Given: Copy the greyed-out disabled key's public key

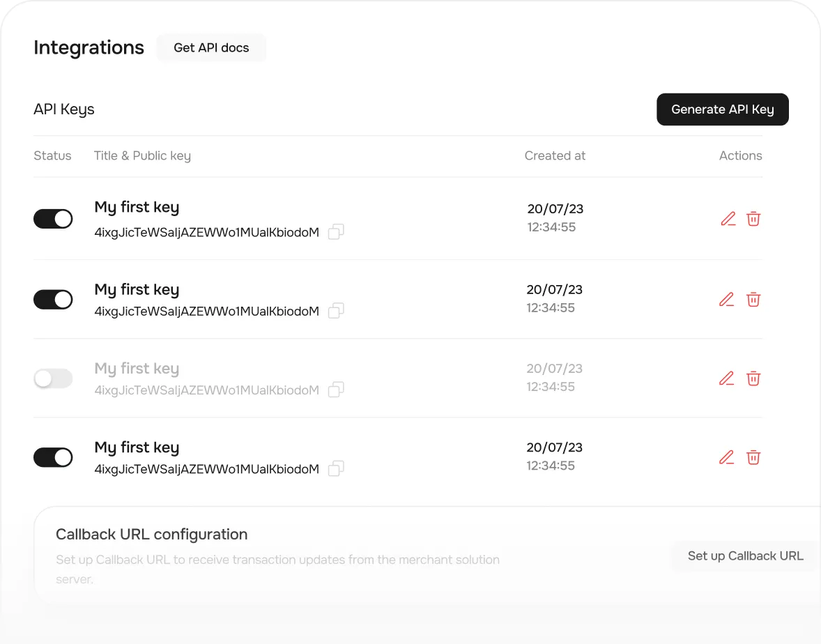Looking at the screenshot, I should tap(336, 390).
